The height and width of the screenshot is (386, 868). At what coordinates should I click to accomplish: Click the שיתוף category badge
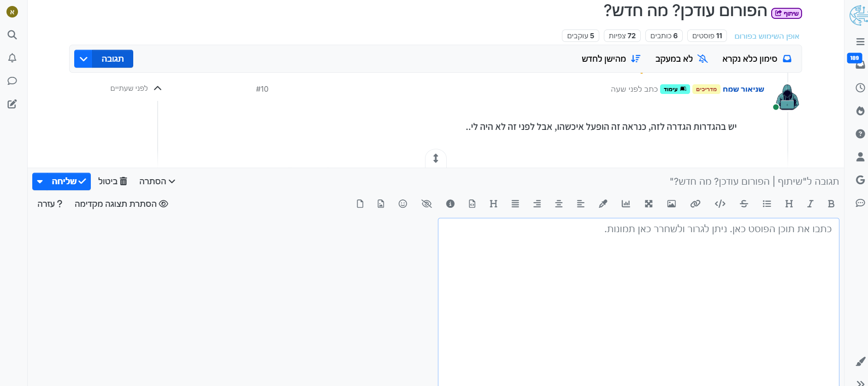click(x=786, y=13)
